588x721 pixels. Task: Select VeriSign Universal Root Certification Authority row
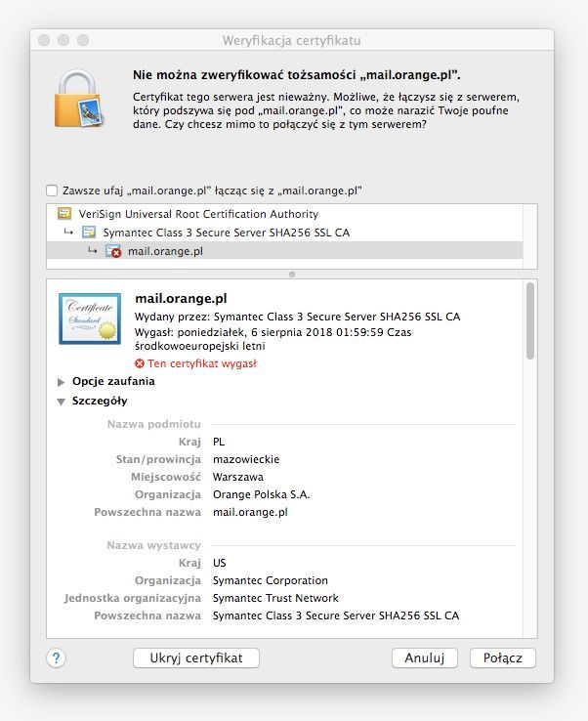(x=198, y=214)
